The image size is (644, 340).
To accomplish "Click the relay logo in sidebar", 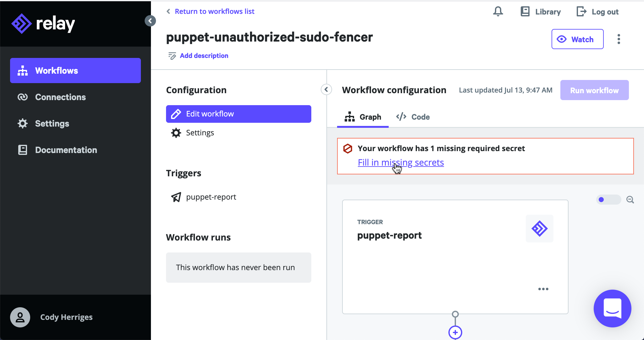I will click(43, 24).
